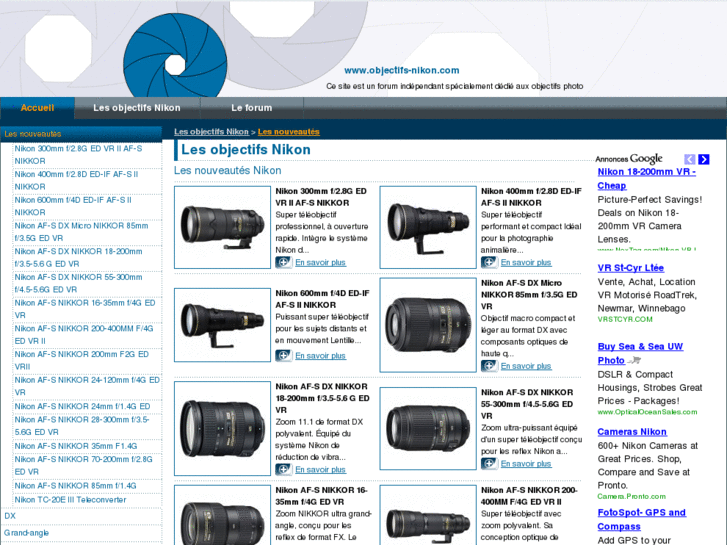This screenshot has height=545, width=727.
Task: Open En savoir plus for NIKKOR 18-200mm
Action: click(x=320, y=469)
